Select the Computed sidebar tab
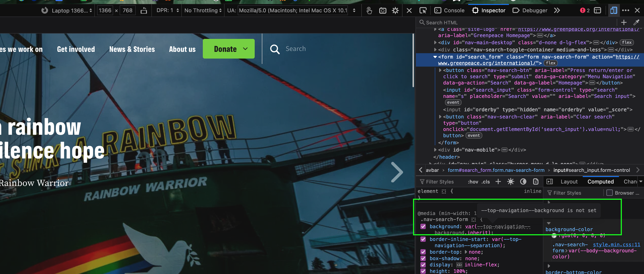Viewport: 644px width, 274px height. click(600, 181)
